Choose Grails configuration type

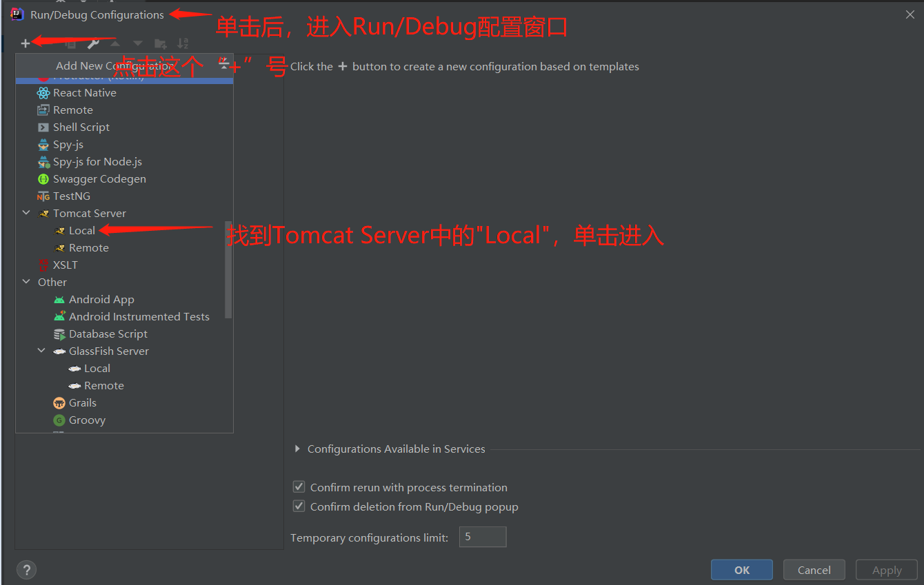83,403
